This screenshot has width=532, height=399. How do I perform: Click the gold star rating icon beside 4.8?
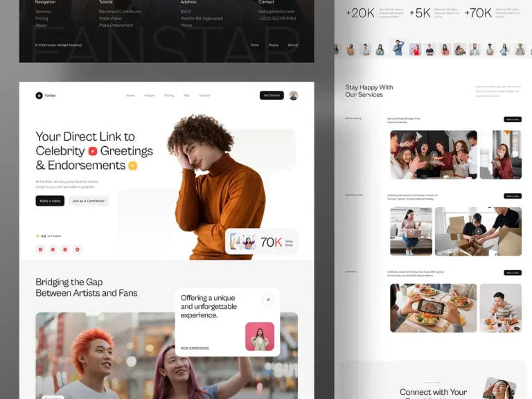pyautogui.click(x=37, y=236)
